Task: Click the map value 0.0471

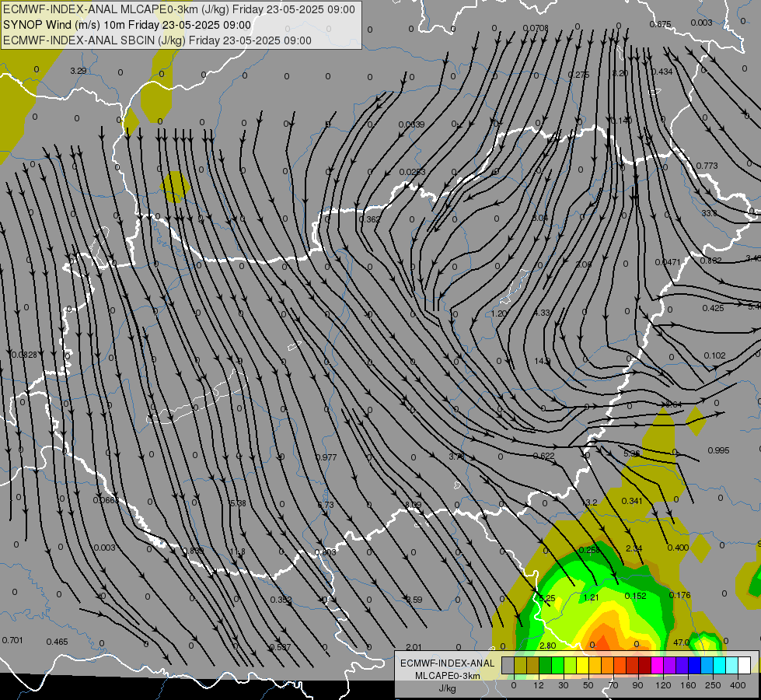Action: tap(668, 262)
